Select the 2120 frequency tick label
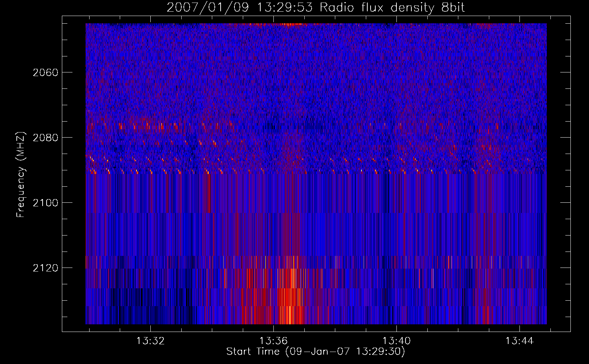This screenshot has width=589, height=364. pos(46,268)
